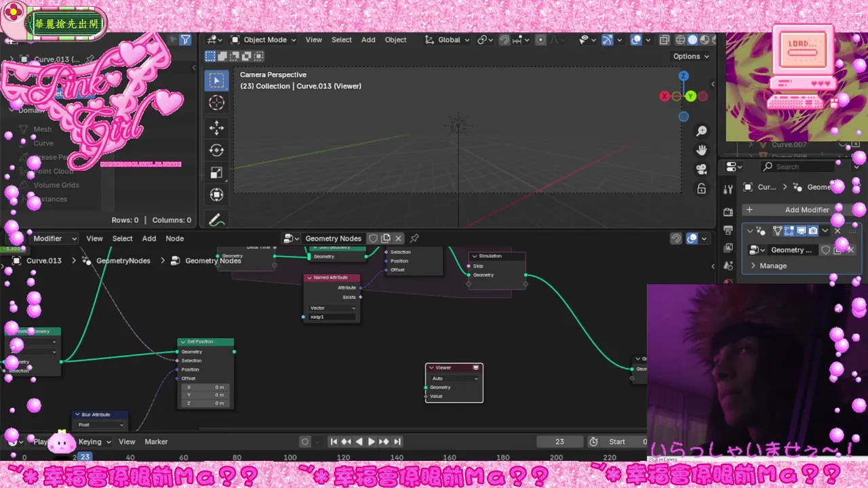Open the 3D viewport View menu
Image resolution: width=868 pixels, height=488 pixels.
313,40
